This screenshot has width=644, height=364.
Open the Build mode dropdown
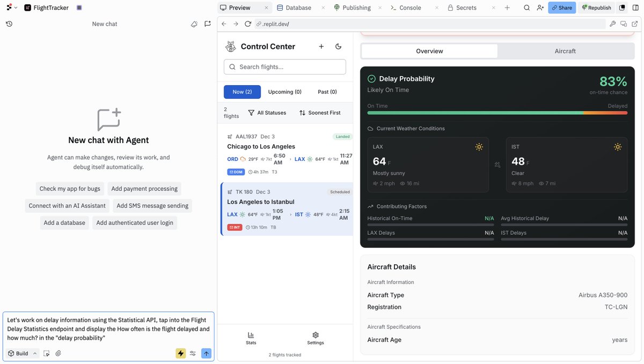[22, 353]
